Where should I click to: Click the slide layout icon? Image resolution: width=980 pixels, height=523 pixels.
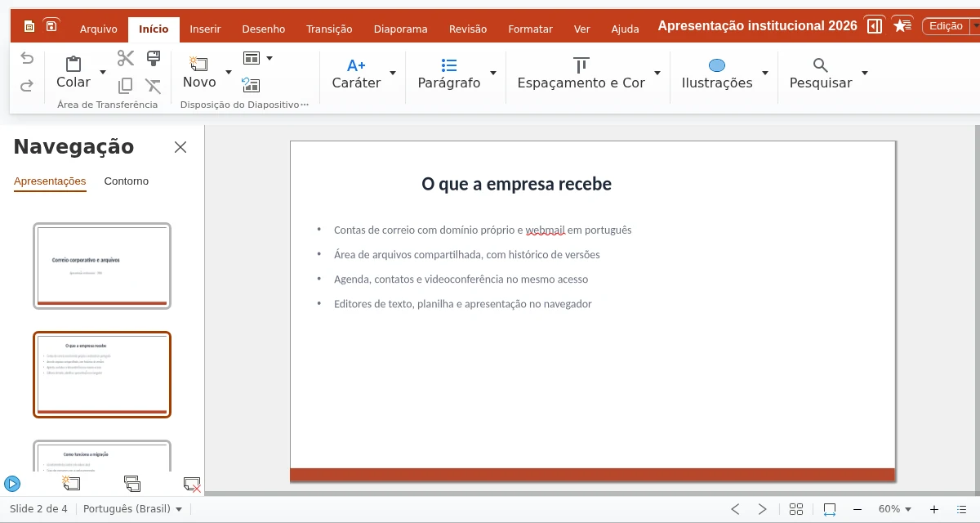252,58
